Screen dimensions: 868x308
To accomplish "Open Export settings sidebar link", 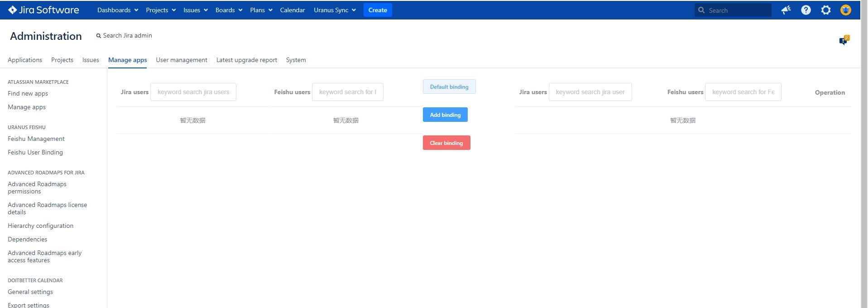I will pos(29,305).
